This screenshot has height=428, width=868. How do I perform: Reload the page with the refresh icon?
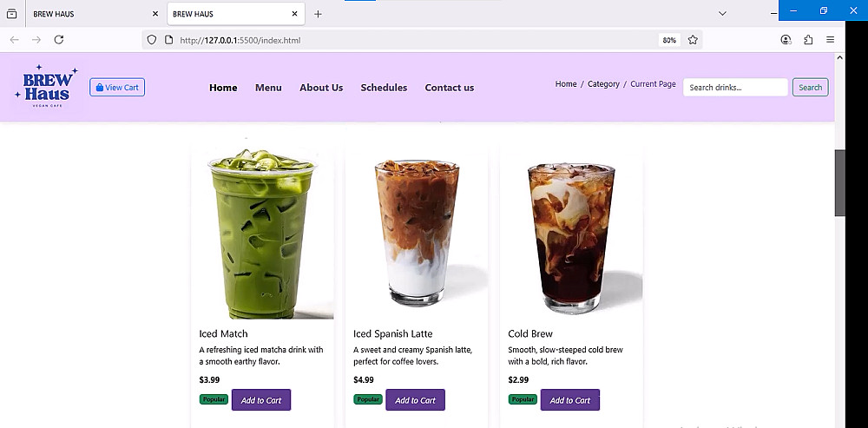pos(59,39)
